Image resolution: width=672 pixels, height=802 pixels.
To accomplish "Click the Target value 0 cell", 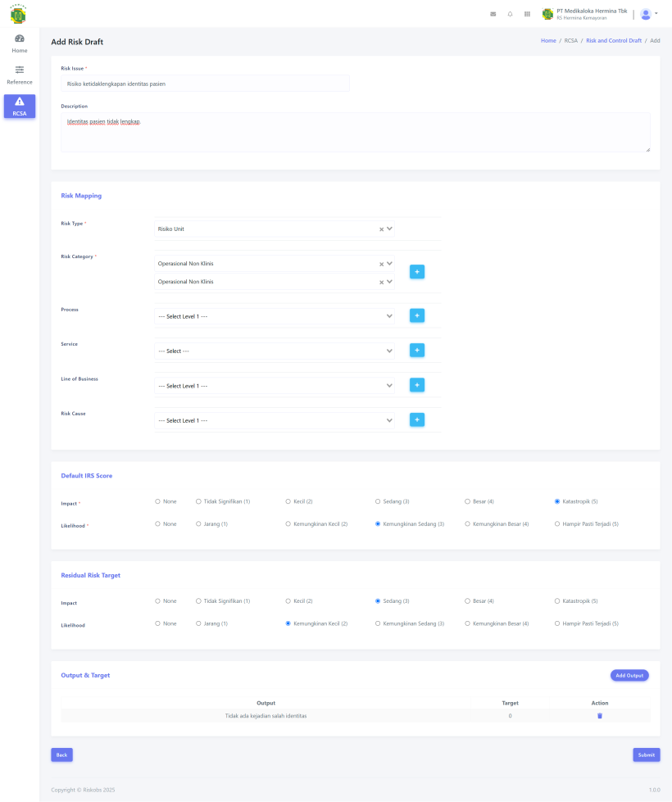I will [x=511, y=716].
